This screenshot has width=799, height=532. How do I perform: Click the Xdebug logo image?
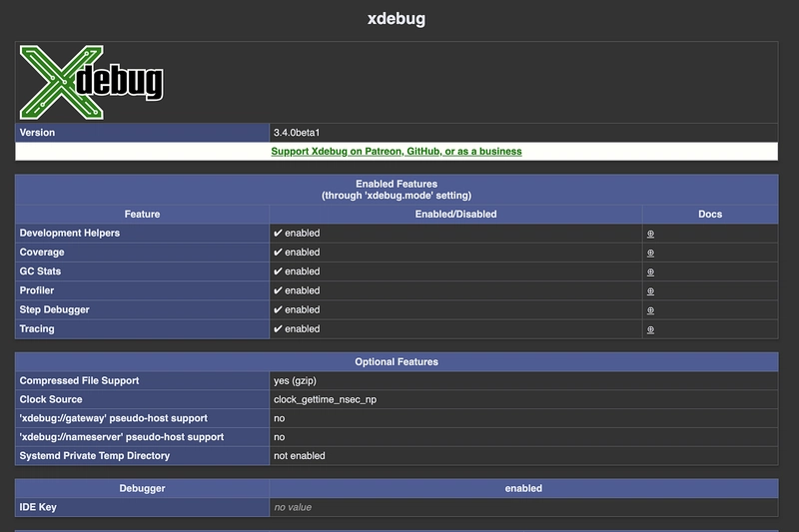92,83
